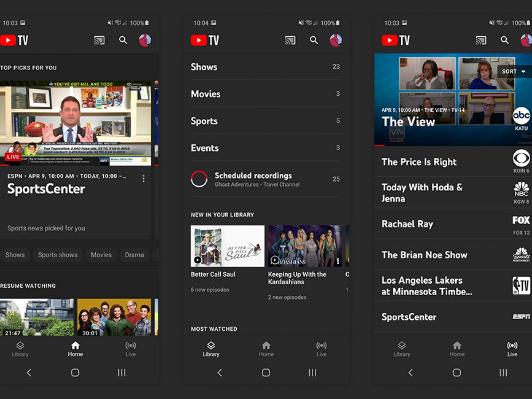Go to the Library tab on the SportsCenter screen

click(x=20, y=348)
